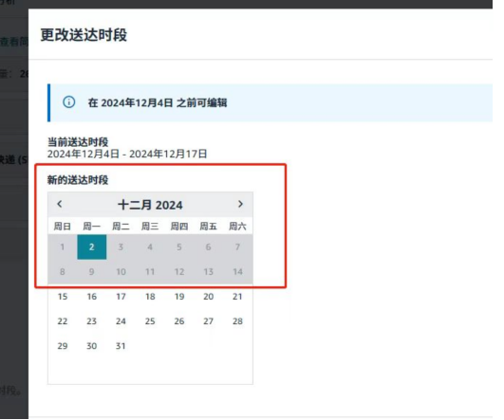The image size is (504, 420).
Task: Select December 29 date cell
Action: [63, 346]
